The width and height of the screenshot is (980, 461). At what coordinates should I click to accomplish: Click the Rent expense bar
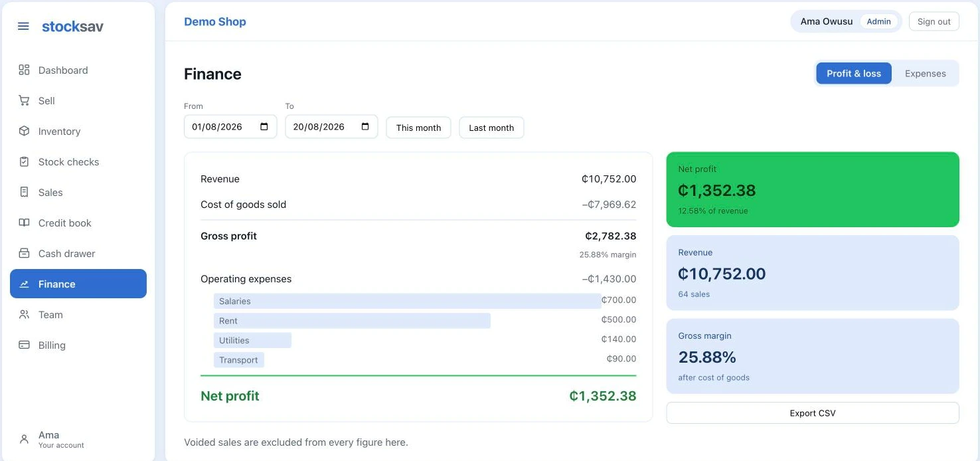(352, 321)
